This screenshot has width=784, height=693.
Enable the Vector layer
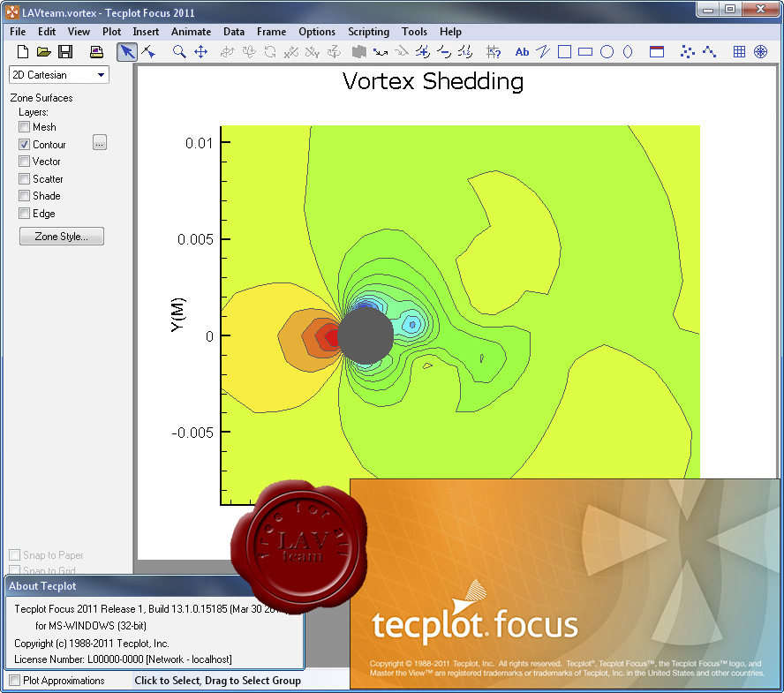click(x=24, y=161)
